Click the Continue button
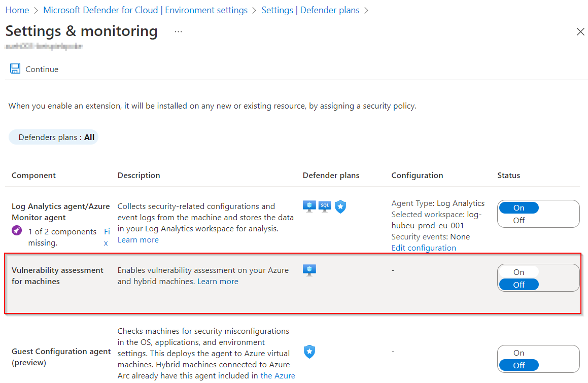Viewport: 588px width, 383px height. [42, 68]
